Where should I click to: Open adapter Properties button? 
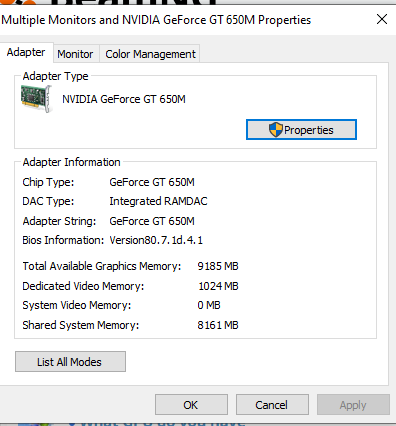point(301,130)
